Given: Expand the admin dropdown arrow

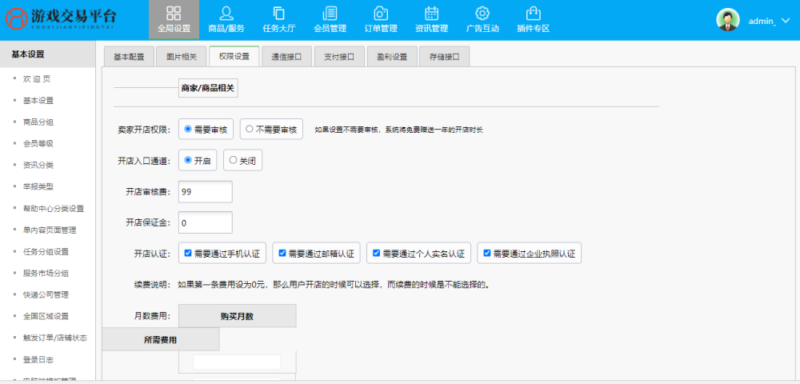Looking at the screenshot, I should 786,21.
